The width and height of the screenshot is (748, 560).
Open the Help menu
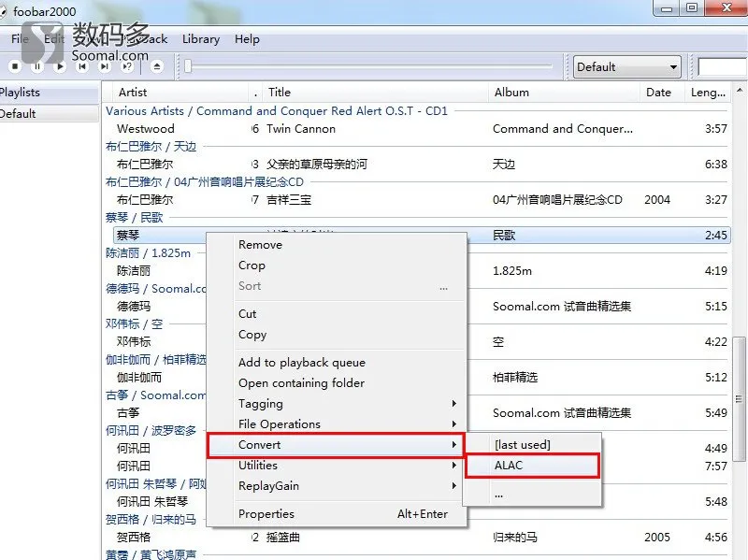click(247, 39)
